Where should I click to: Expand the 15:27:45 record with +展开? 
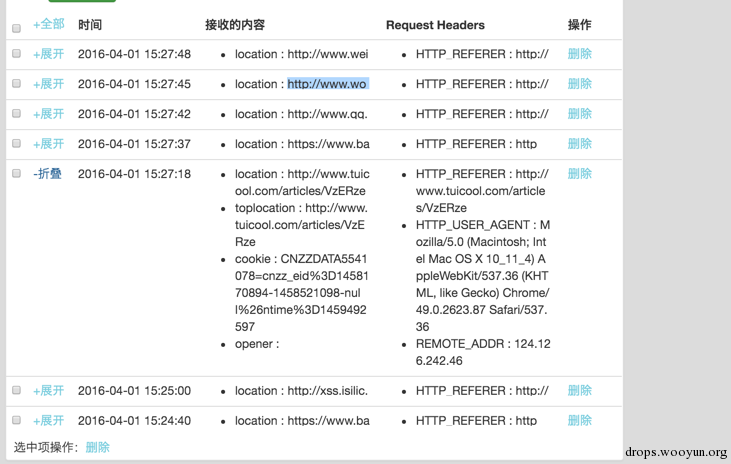[48, 84]
